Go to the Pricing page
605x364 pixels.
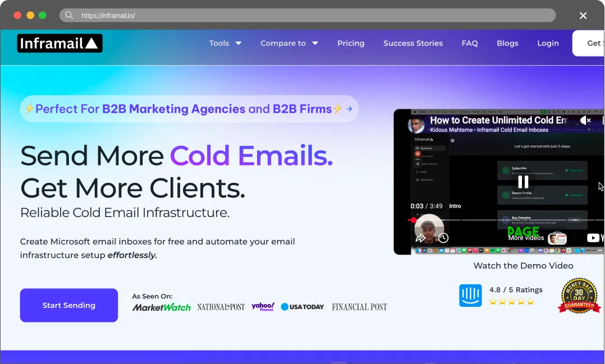pyautogui.click(x=351, y=43)
